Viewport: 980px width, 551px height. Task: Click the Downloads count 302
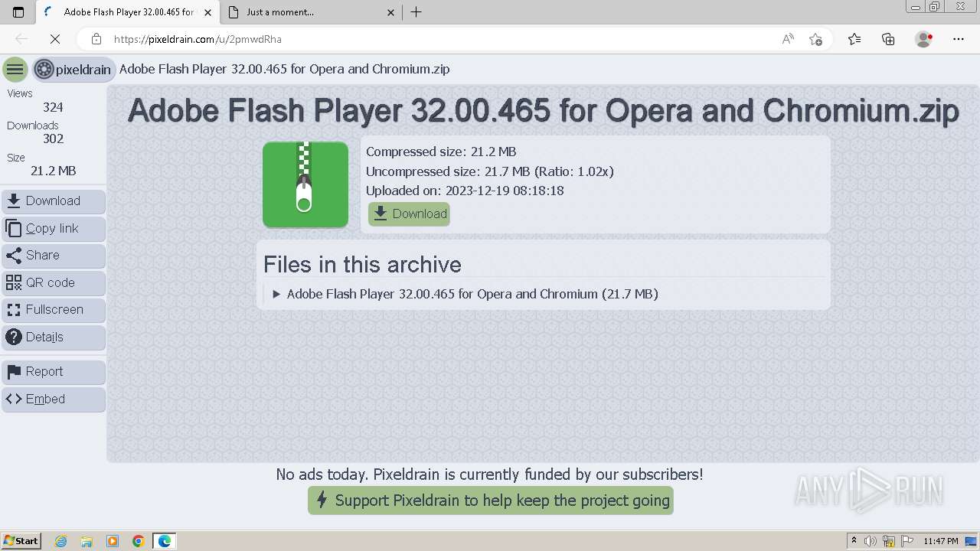pyautogui.click(x=53, y=139)
